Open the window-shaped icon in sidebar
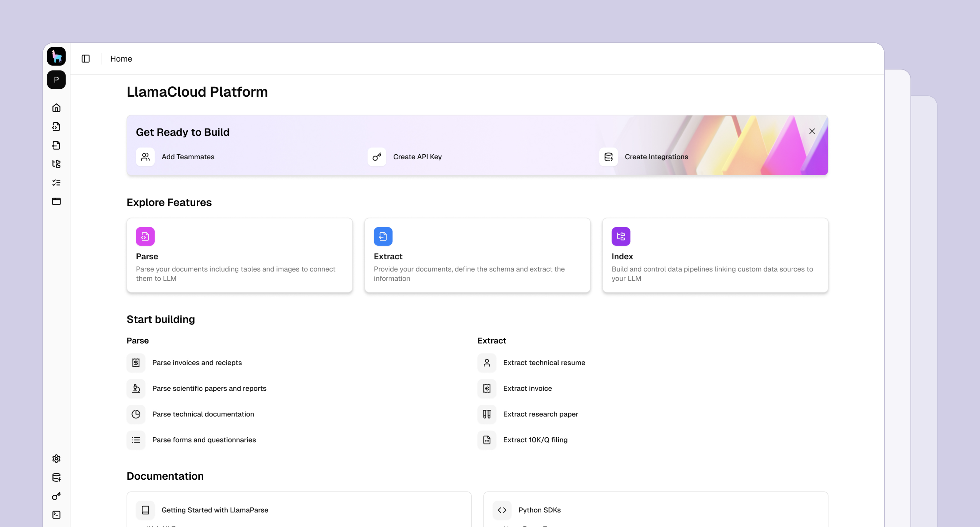Screen dimensions: 980x527 (x=56, y=201)
